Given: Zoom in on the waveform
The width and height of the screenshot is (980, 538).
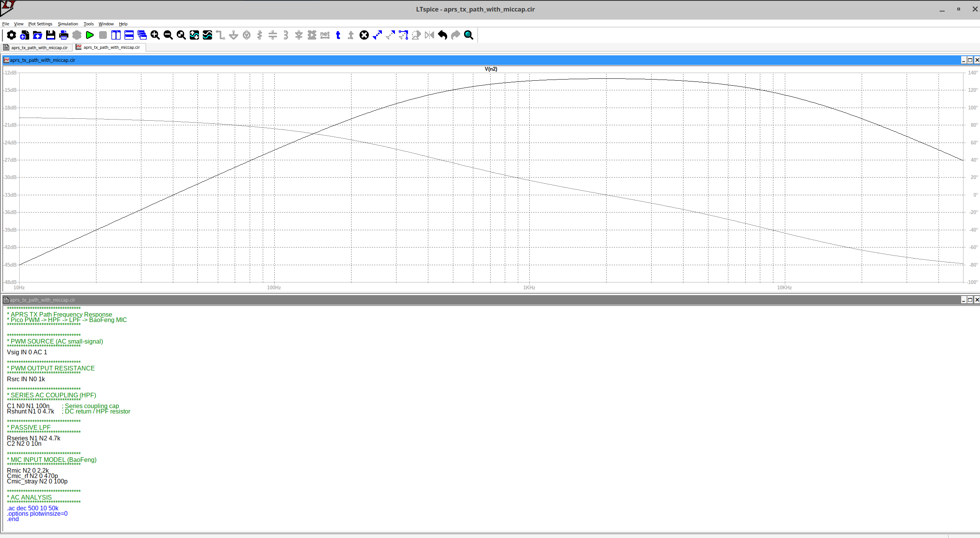Looking at the screenshot, I should point(155,35).
